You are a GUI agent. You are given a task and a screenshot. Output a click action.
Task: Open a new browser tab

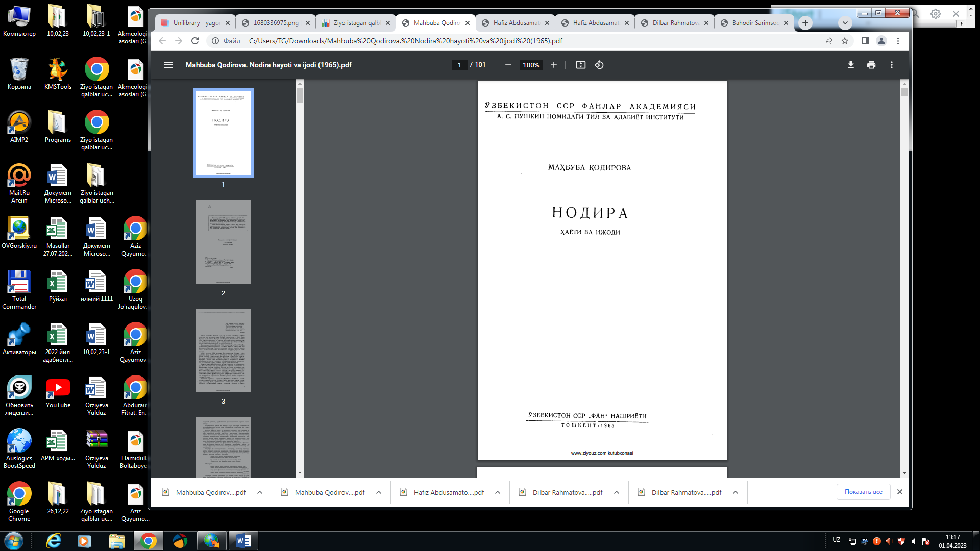805,23
